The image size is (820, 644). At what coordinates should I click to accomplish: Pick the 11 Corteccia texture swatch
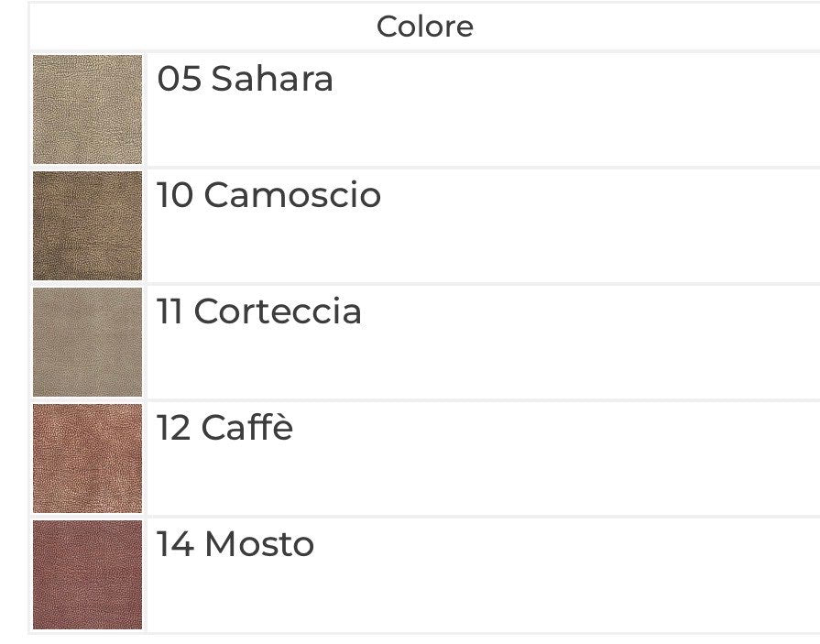tap(87, 342)
